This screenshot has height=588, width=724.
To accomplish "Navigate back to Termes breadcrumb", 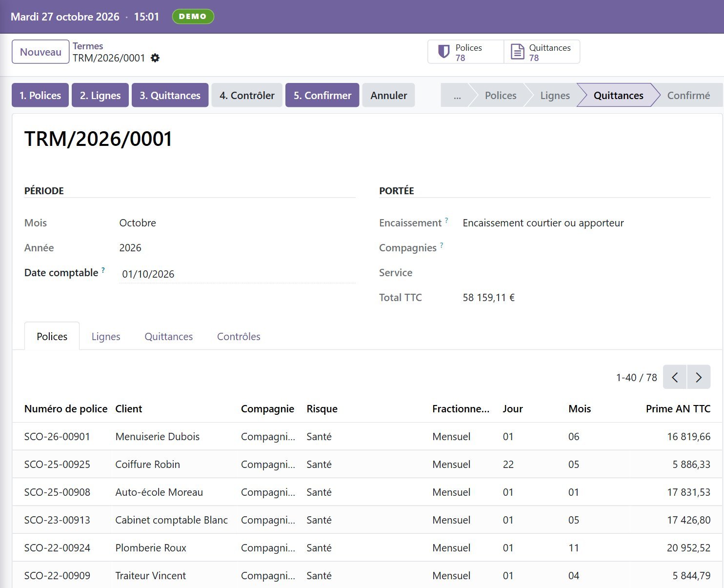I will (x=88, y=46).
